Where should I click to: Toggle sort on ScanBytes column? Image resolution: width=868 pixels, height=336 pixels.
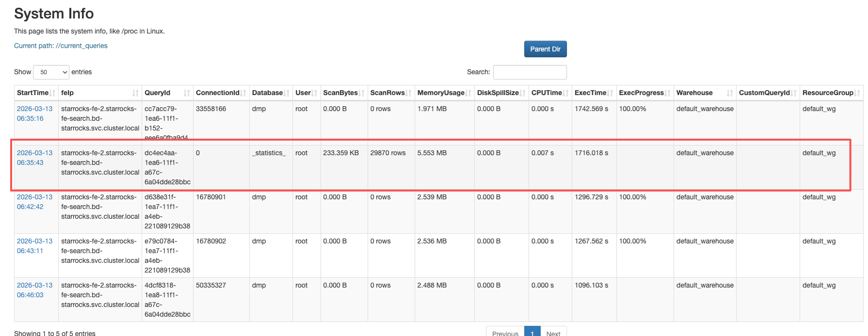(361, 93)
